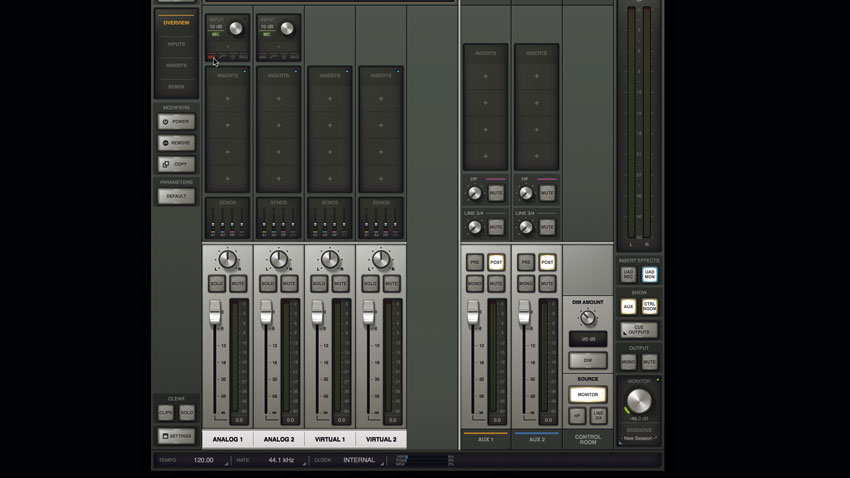This screenshot has width=850, height=478.
Task: Click the Copy modifier button
Action: tap(176, 164)
